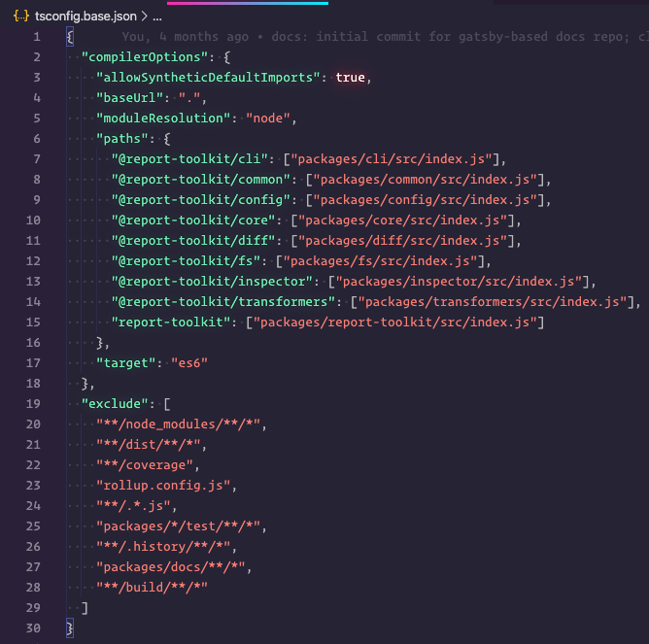Click "packages/*/test/**/*" exclude entry
This screenshot has height=644, width=649.
[x=178, y=526]
